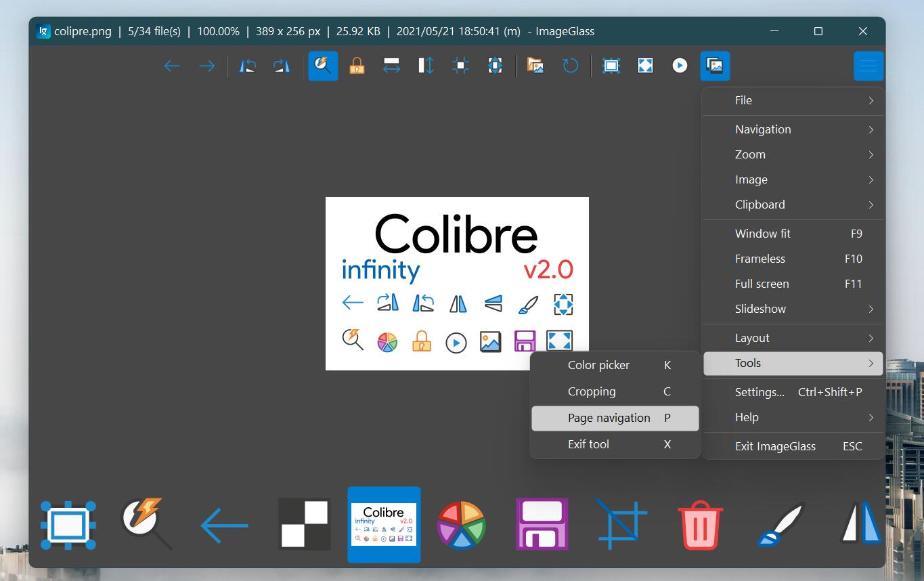Enter full screen using the toolbar icon
924x581 pixels.
[x=646, y=66]
